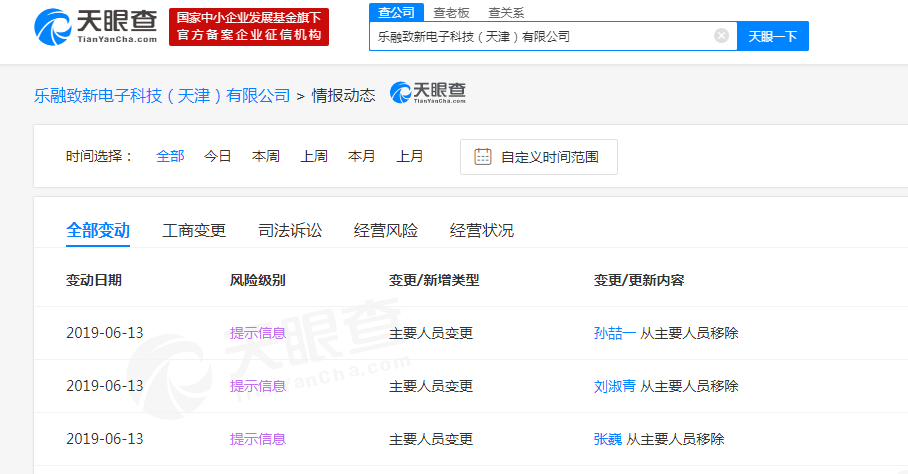Clear the search box with the X icon
908x474 pixels.
tap(721, 36)
